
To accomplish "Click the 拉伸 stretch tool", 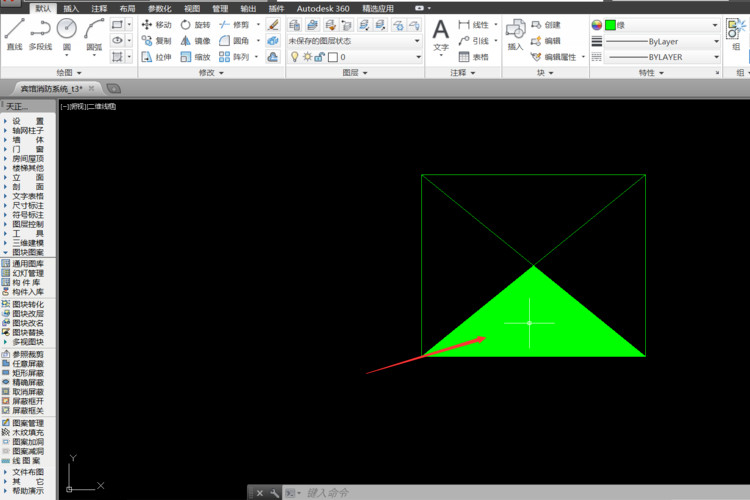I will tap(156, 57).
